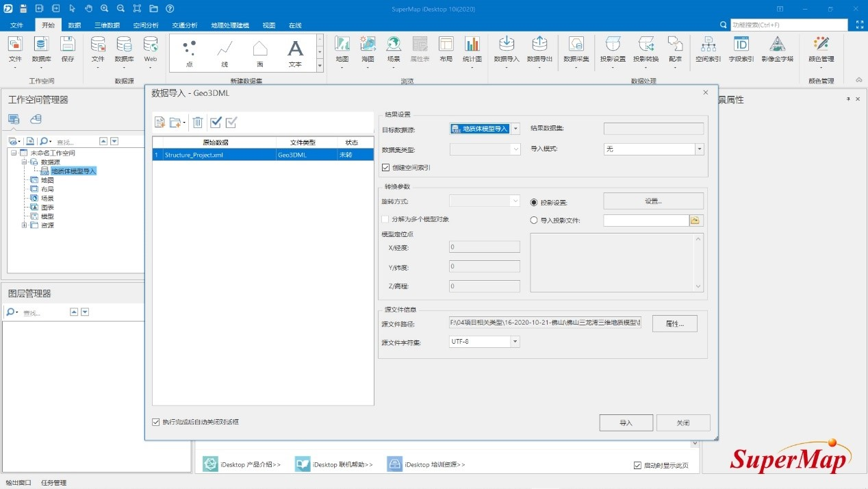Click the invert selection checkmark icon
The image size is (868, 489).
point(231,123)
